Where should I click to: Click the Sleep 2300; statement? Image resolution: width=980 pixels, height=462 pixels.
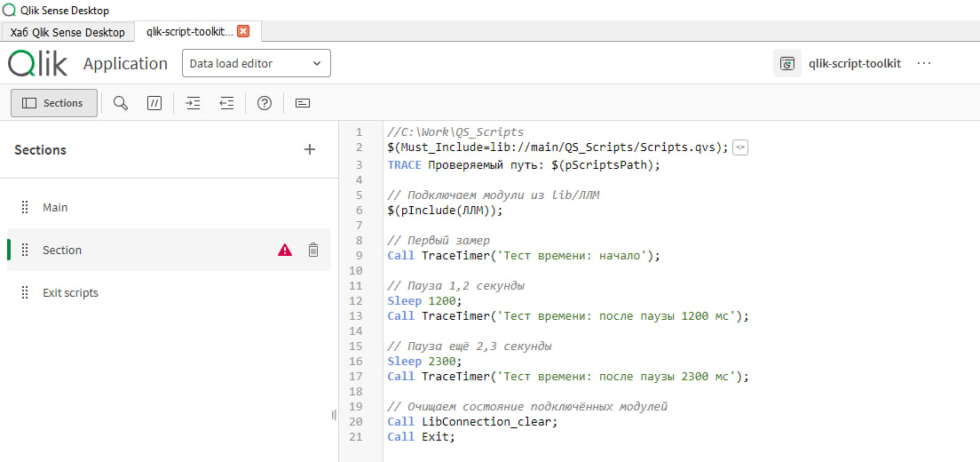pyautogui.click(x=425, y=362)
